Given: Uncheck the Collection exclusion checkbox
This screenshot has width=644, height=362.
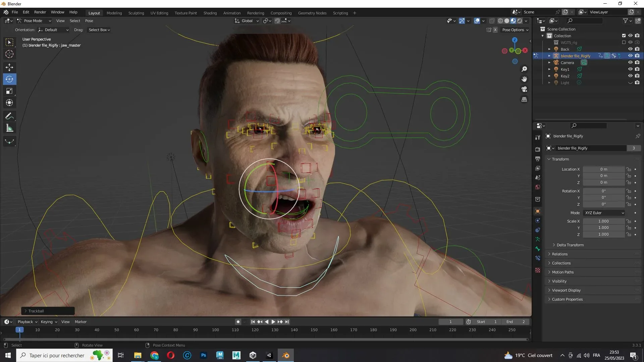Looking at the screenshot, I should (624, 36).
